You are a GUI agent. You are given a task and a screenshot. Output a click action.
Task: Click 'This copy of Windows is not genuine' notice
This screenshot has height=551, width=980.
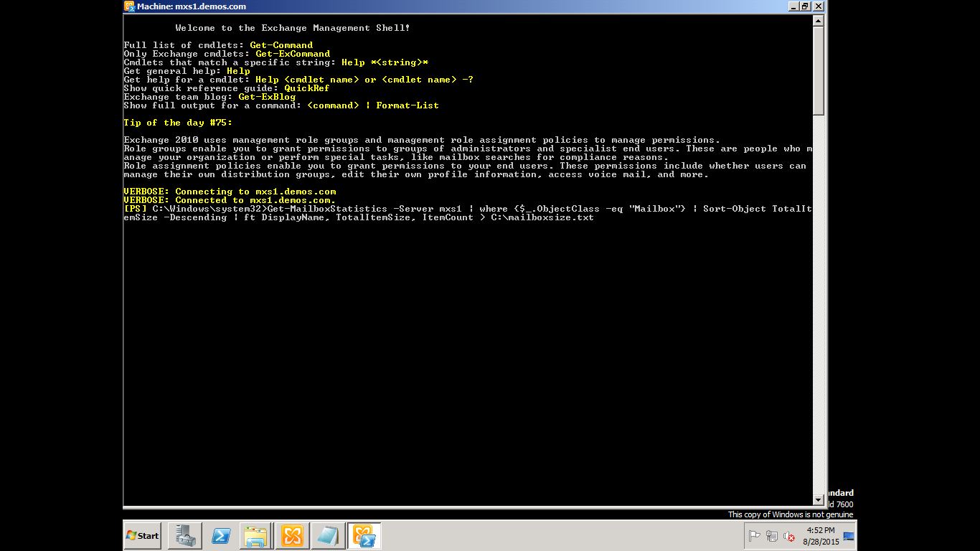[791, 514]
